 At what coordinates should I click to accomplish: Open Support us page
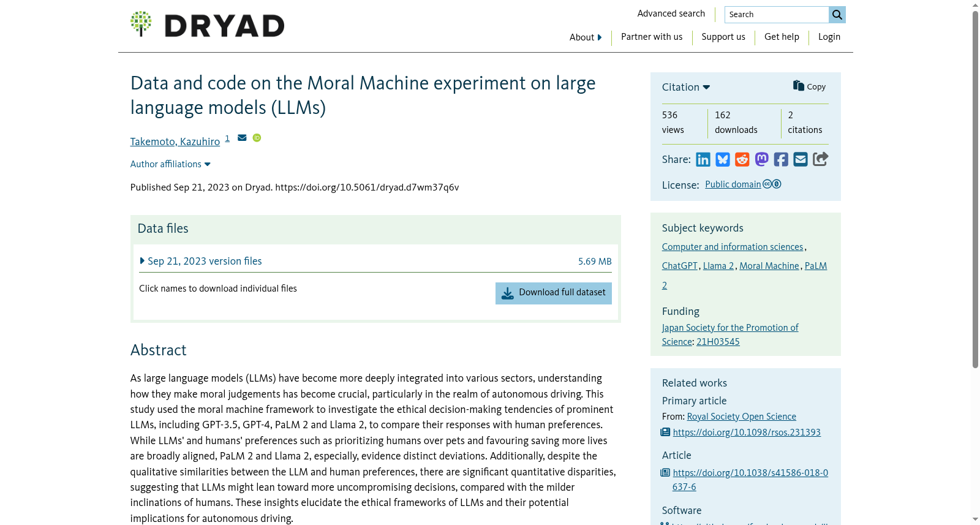(723, 37)
